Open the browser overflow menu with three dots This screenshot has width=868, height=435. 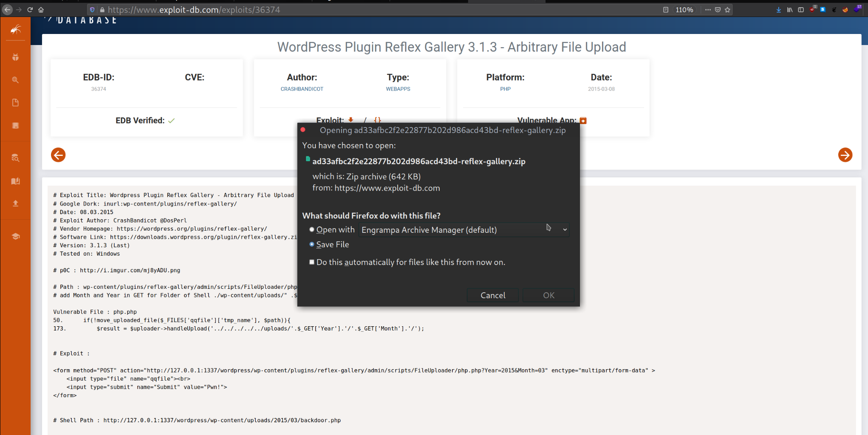pyautogui.click(x=707, y=9)
